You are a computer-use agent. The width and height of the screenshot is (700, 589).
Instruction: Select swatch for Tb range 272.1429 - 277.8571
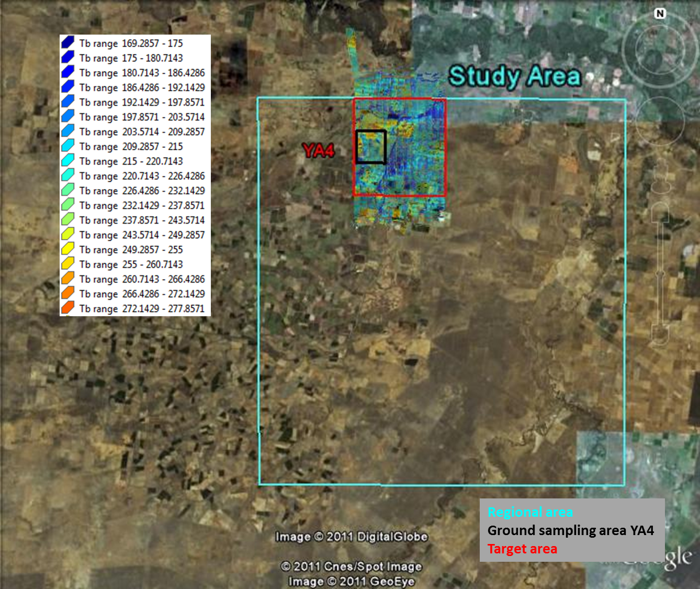pos(68,308)
